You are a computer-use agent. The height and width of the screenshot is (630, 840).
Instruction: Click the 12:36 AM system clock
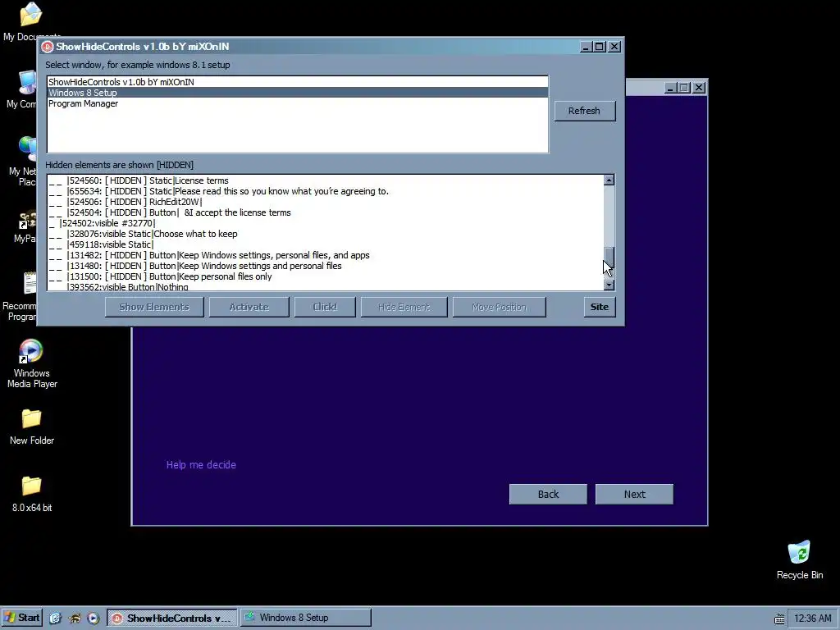(813, 619)
